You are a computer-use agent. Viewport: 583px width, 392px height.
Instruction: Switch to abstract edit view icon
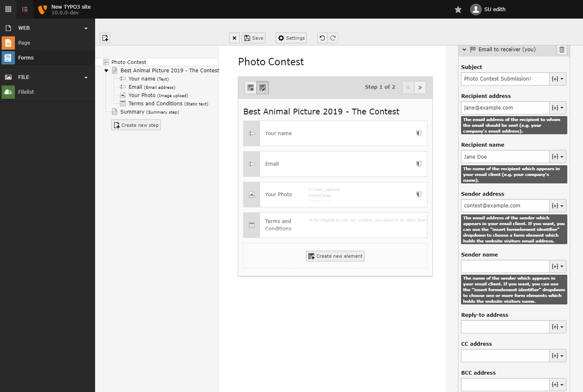[263, 88]
